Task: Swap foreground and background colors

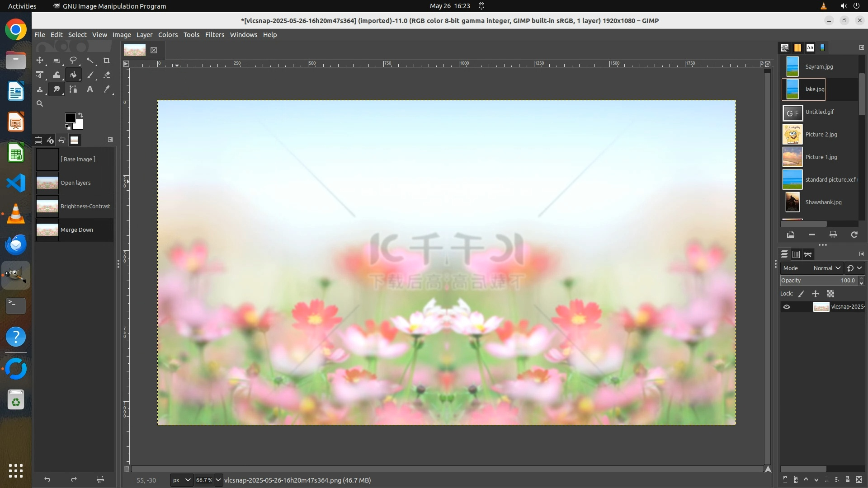Action: (x=80, y=115)
